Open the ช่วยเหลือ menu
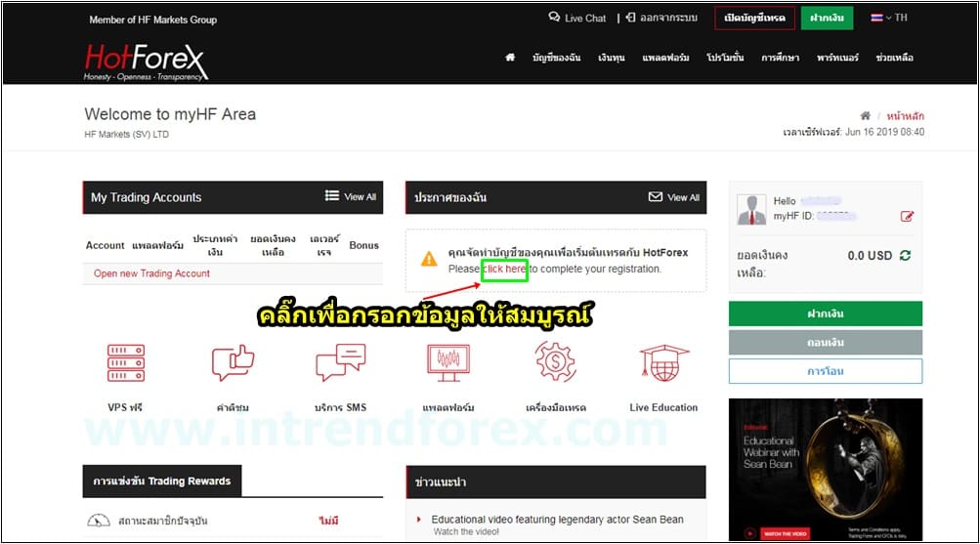 pos(894,58)
